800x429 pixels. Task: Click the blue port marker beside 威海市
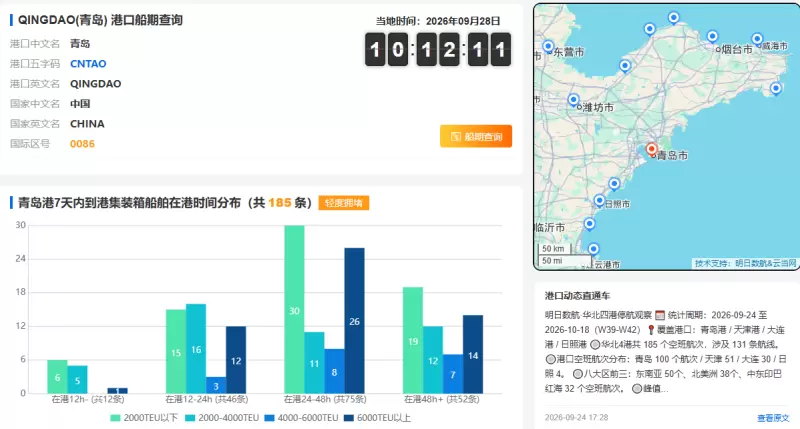click(x=757, y=39)
